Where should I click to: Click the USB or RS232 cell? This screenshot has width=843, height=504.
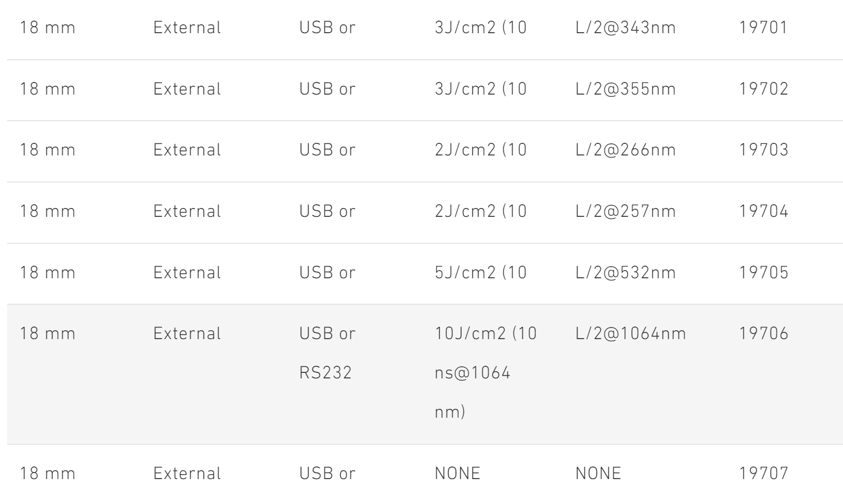pos(327,353)
